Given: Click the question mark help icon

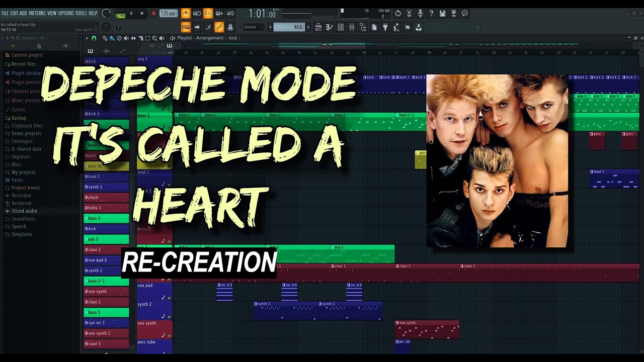Looking at the screenshot, I should [431, 14].
